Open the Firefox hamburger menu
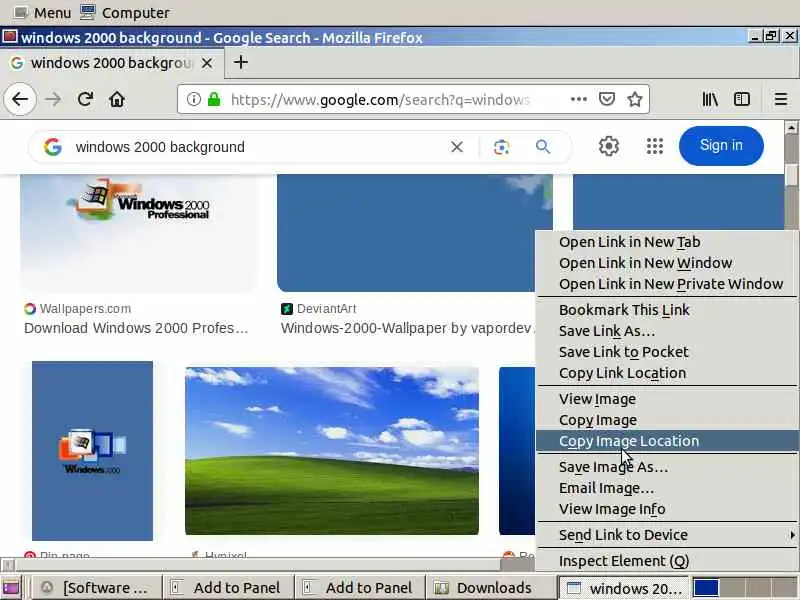Viewport: 800px width, 600px height. pyautogui.click(x=780, y=99)
